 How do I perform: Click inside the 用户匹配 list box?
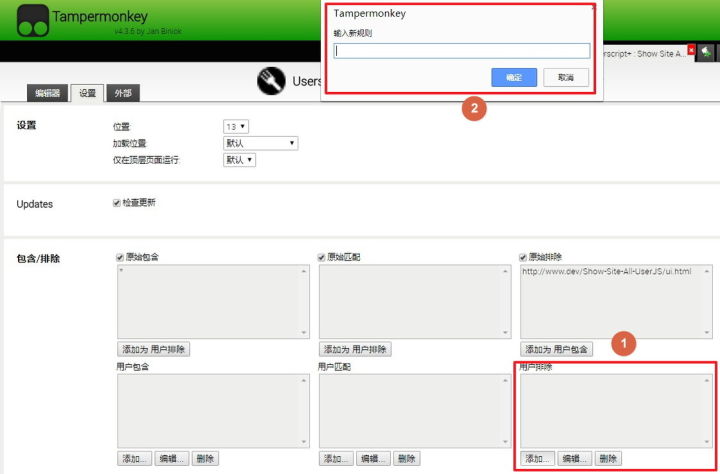pyautogui.click(x=415, y=411)
